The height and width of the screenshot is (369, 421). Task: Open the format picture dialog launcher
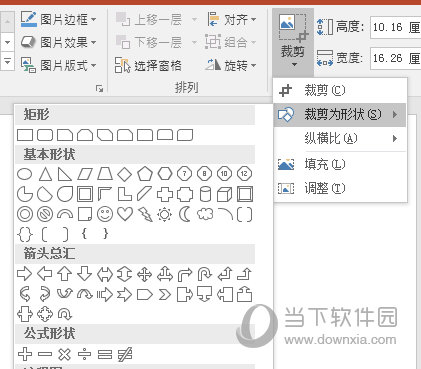(x=99, y=89)
